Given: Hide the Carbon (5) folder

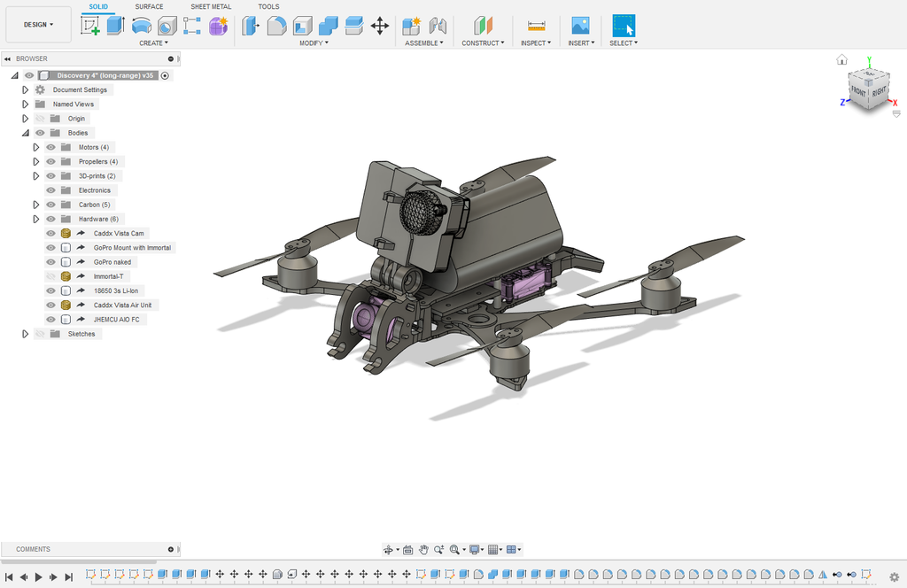Looking at the screenshot, I should [50, 205].
